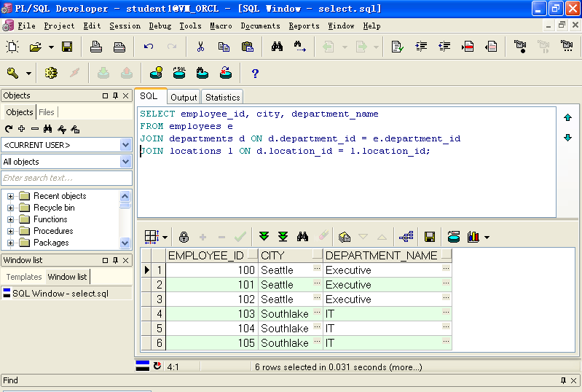Open the <CURRENT USER> dropdown

125,144
